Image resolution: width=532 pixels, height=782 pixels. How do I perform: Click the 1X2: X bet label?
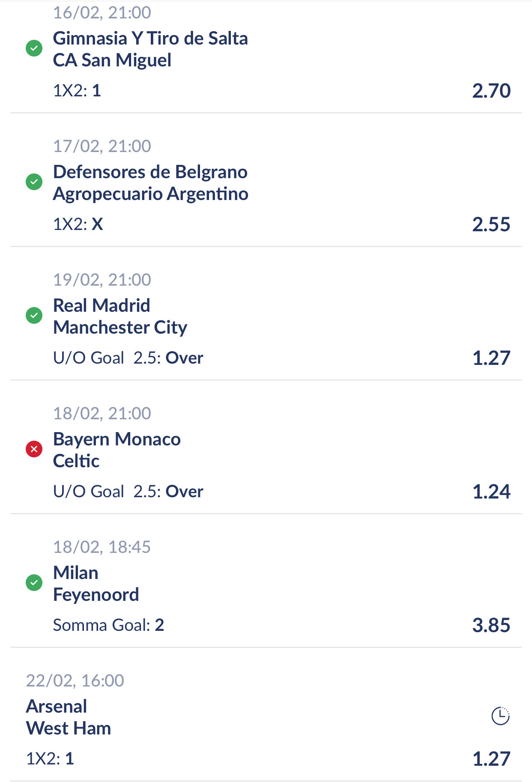(78, 224)
